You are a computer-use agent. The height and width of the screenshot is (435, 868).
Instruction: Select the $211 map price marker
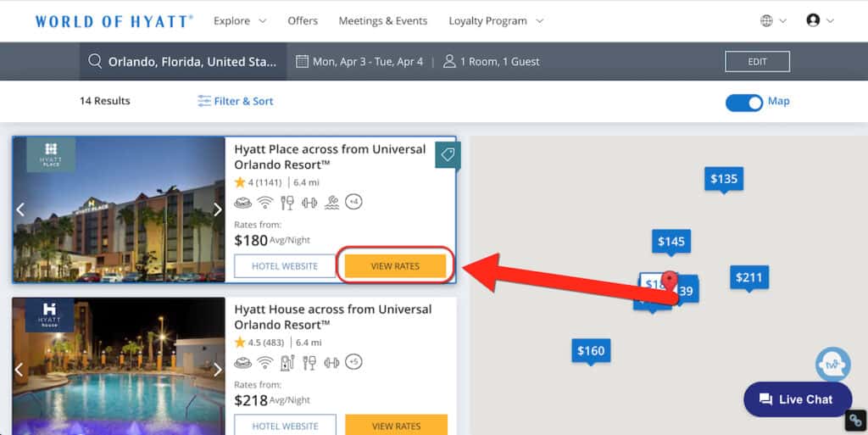point(748,277)
